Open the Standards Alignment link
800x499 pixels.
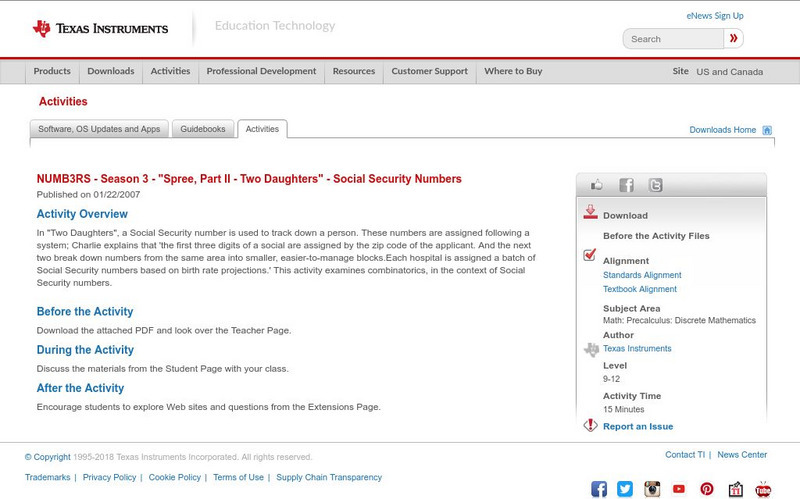click(642, 275)
